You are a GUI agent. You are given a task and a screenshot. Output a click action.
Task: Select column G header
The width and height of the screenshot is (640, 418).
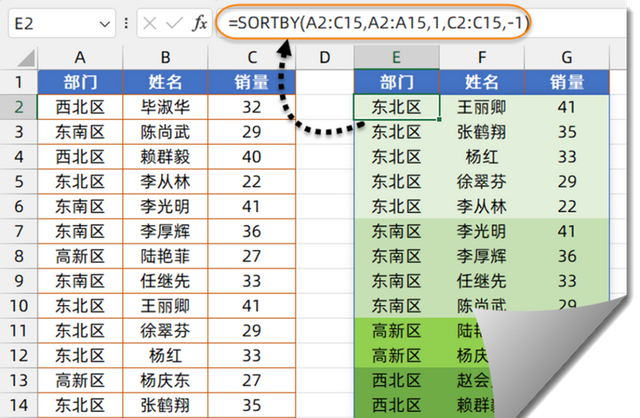(567, 58)
